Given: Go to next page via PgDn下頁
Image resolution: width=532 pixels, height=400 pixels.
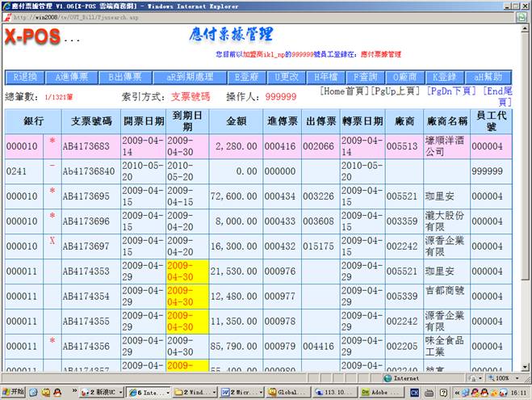Looking at the screenshot, I should tap(452, 91).
